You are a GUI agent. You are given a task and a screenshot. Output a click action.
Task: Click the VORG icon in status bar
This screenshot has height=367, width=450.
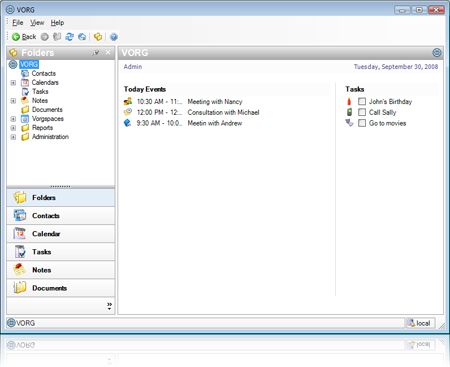11,323
